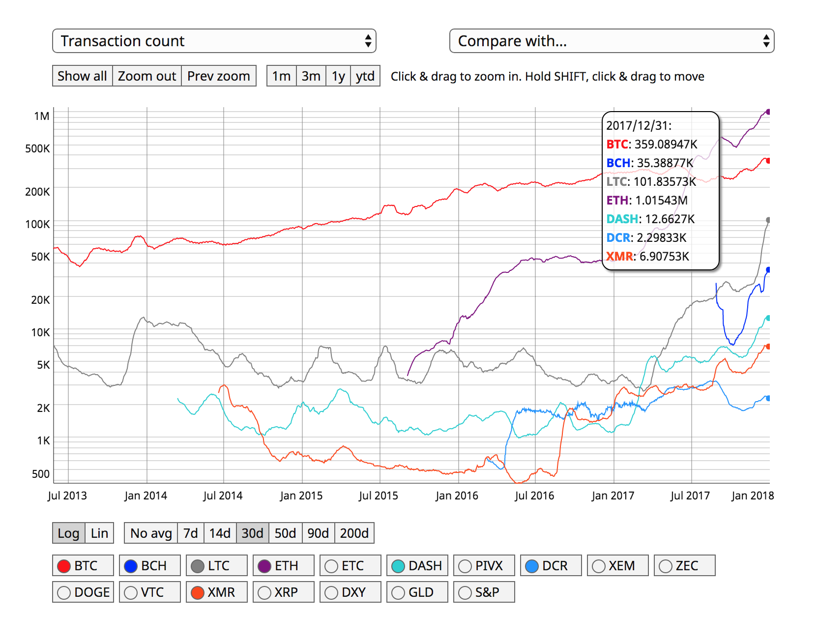Enable the ETC series

[x=351, y=565]
